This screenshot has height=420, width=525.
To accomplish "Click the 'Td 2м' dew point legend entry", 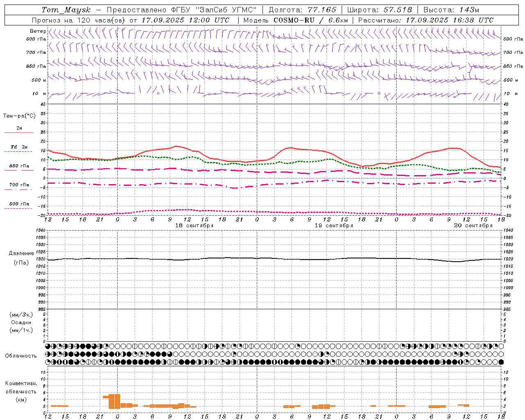I will pyautogui.click(x=19, y=147).
